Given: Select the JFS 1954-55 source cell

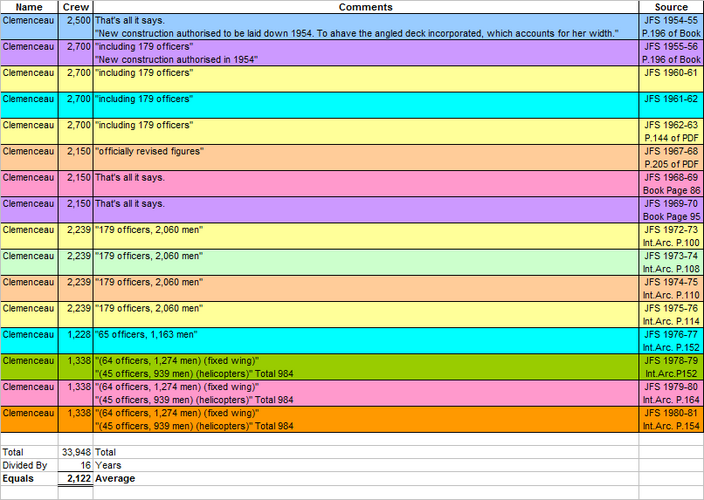Looking at the screenshot, I should (671, 27).
